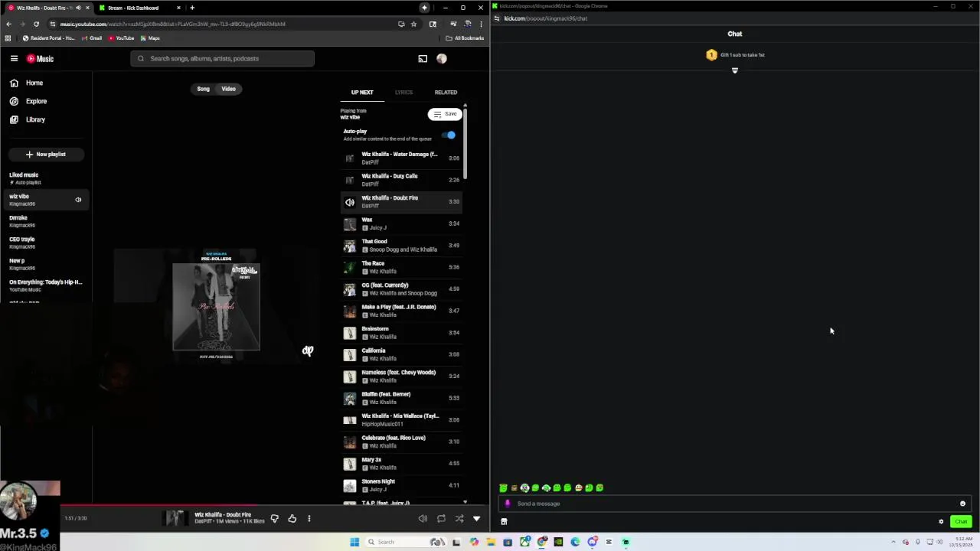Click the player bar volume icon
Viewport: 980px width, 551px height.
(423, 519)
